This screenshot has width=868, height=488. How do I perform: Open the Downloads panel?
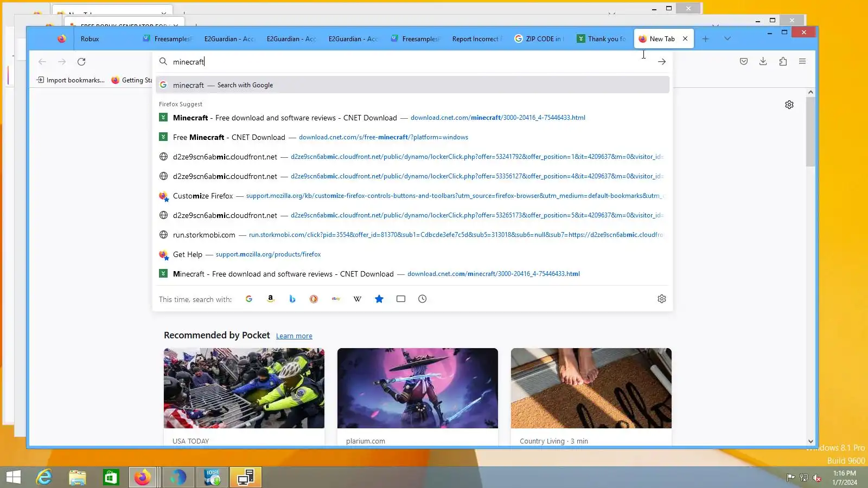pos(763,62)
